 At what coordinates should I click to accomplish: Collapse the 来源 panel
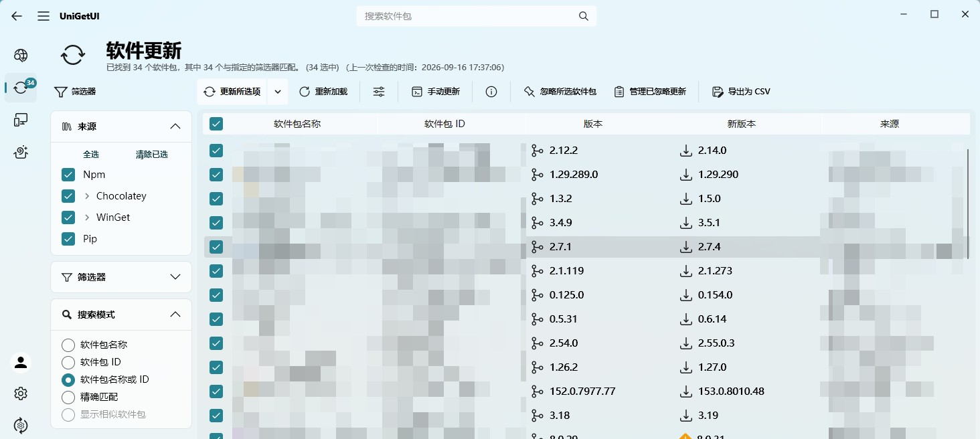pos(175,126)
